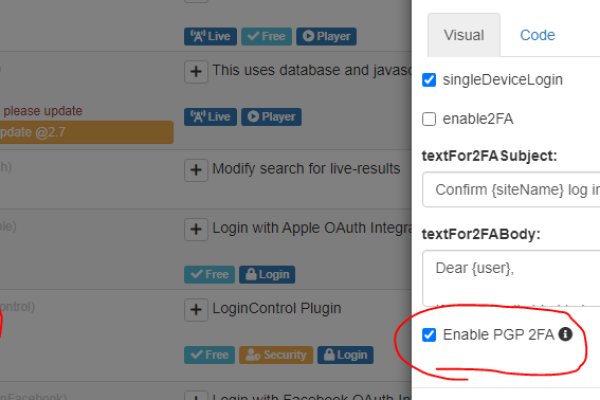Screen dimensions: 600x400
Task: Expand the Modify search for live-results row
Action: click(x=196, y=170)
